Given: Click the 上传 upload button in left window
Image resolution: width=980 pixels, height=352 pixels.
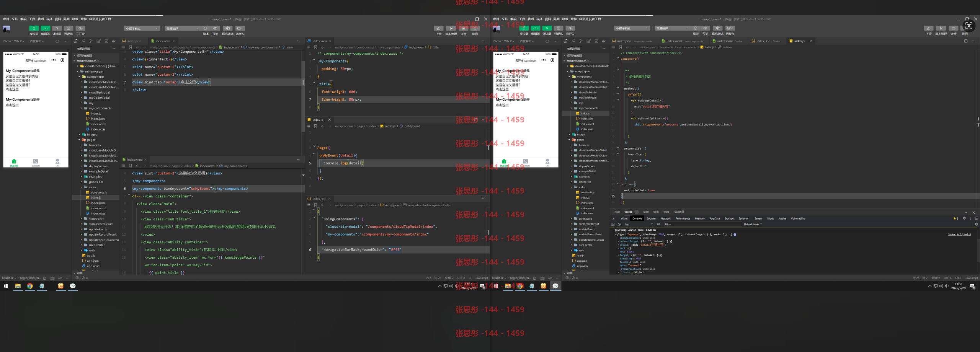Looking at the screenshot, I should pos(439,28).
